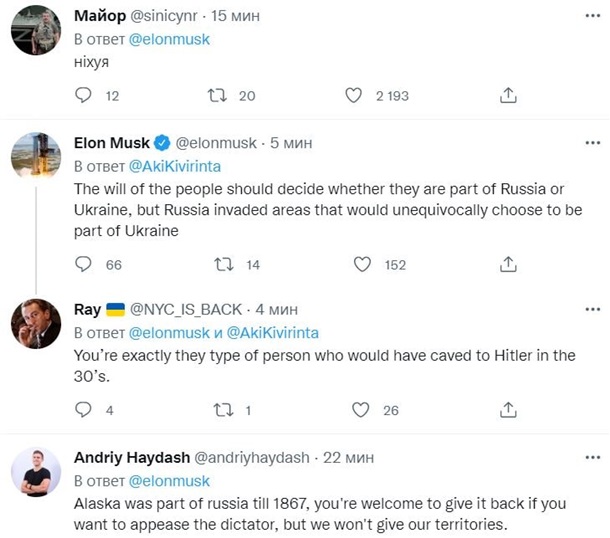Open Майор's profile avatar
The height and width of the screenshot is (538, 610).
coord(37,34)
